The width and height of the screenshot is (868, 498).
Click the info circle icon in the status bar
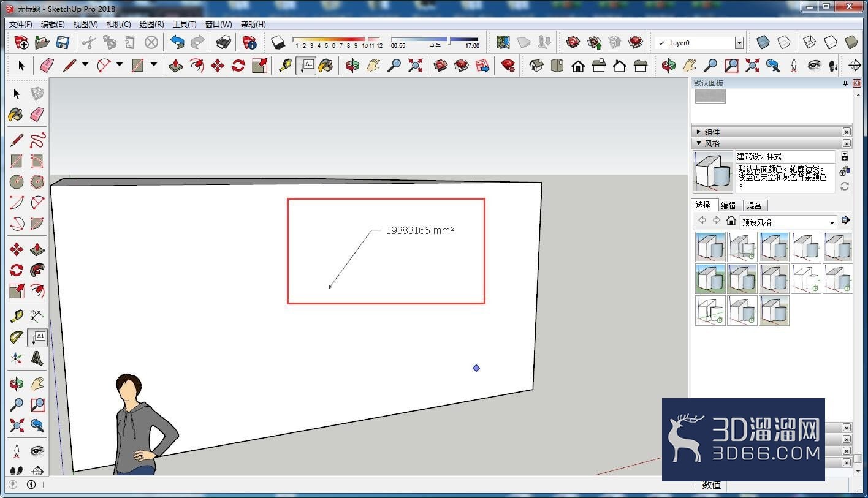(x=31, y=485)
